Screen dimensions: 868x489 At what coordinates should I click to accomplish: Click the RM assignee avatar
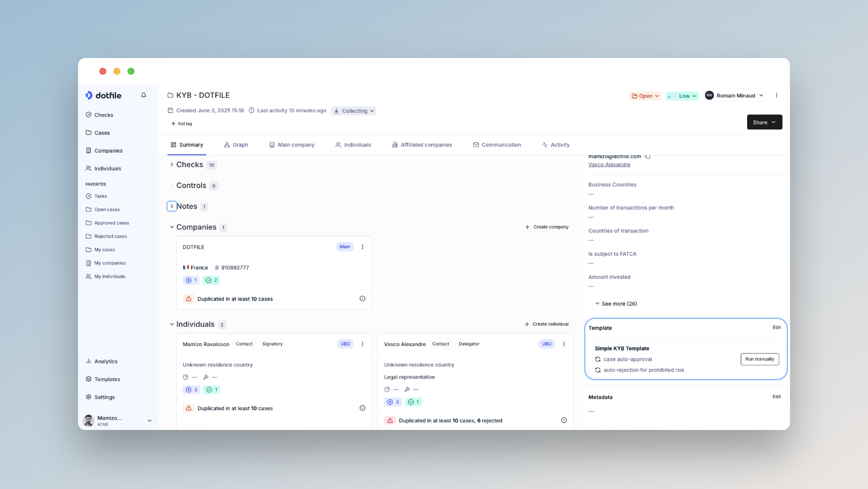[x=710, y=95]
